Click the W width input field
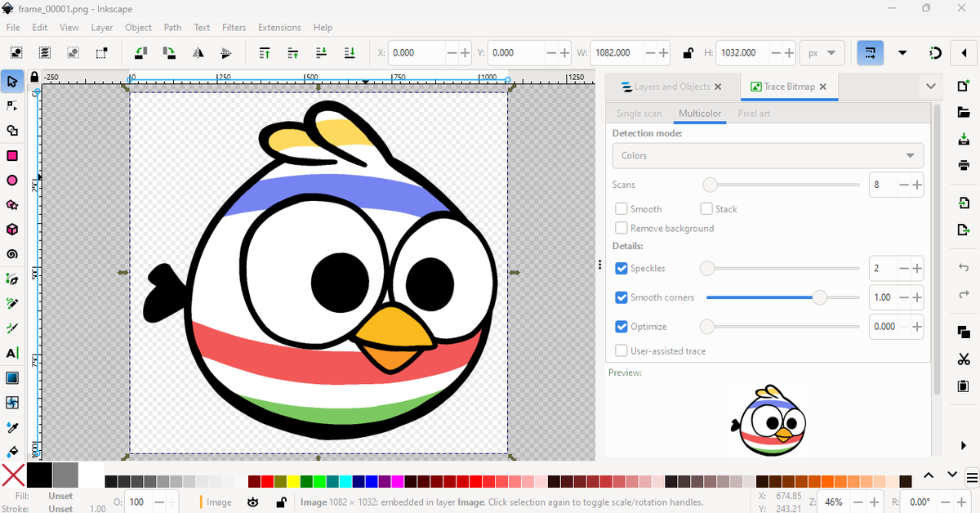This screenshot has height=513, width=980. click(617, 52)
